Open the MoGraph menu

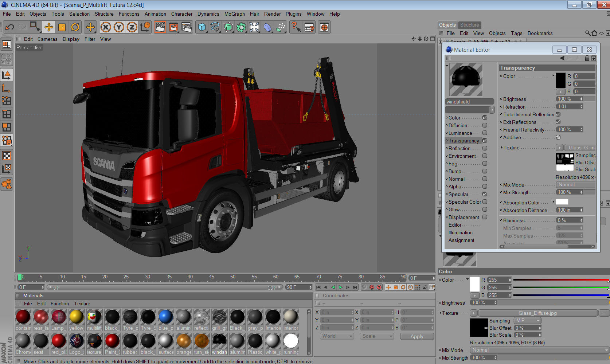click(234, 14)
